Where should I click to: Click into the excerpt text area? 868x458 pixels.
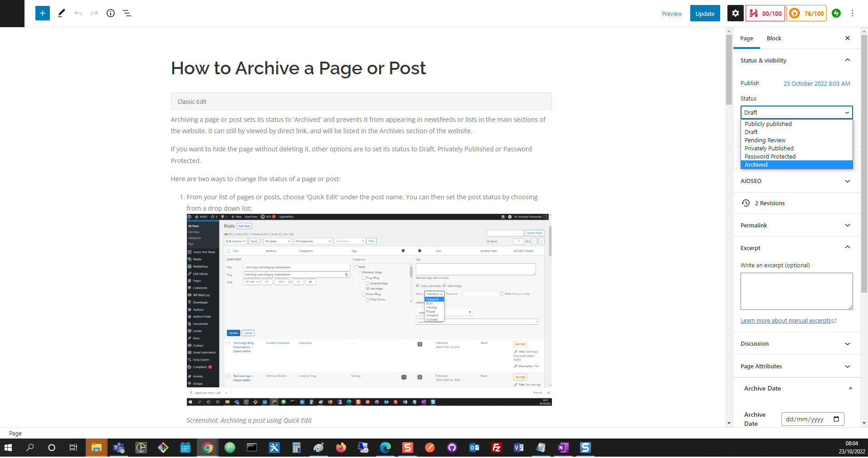pyautogui.click(x=796, y=291)
